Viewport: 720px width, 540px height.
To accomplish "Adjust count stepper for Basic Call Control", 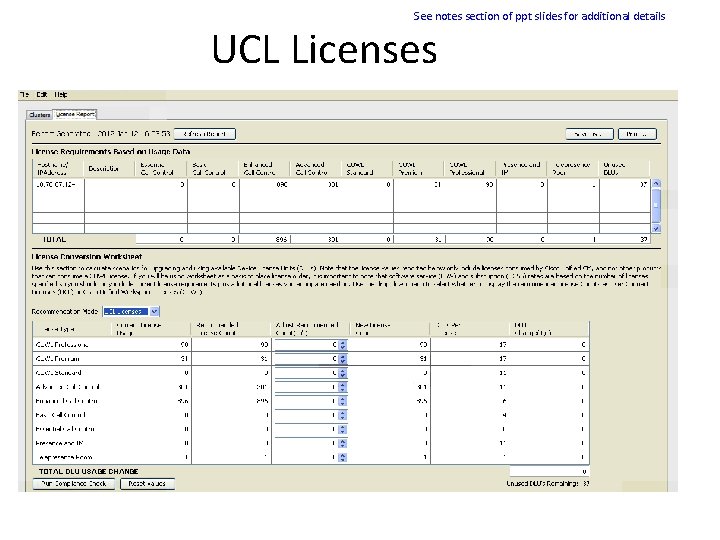I will (x=343, y=416).
